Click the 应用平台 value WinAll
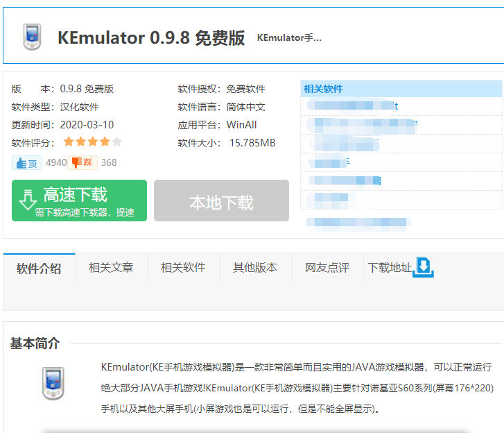This screenshot has height=433, width=504. (x=241, y=125)
